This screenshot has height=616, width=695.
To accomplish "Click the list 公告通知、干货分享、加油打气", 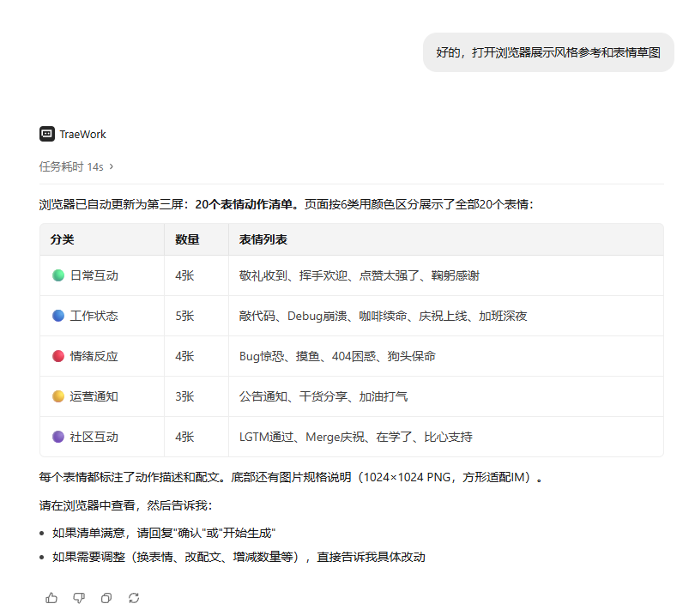I will (x=323, y=396).
